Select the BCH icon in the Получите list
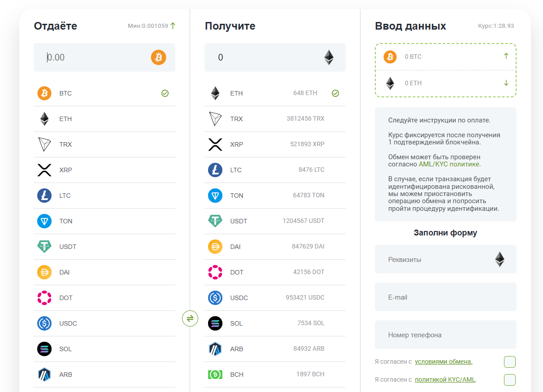The height and width of the screenshot is (392, 543). (x=215, y=374)
